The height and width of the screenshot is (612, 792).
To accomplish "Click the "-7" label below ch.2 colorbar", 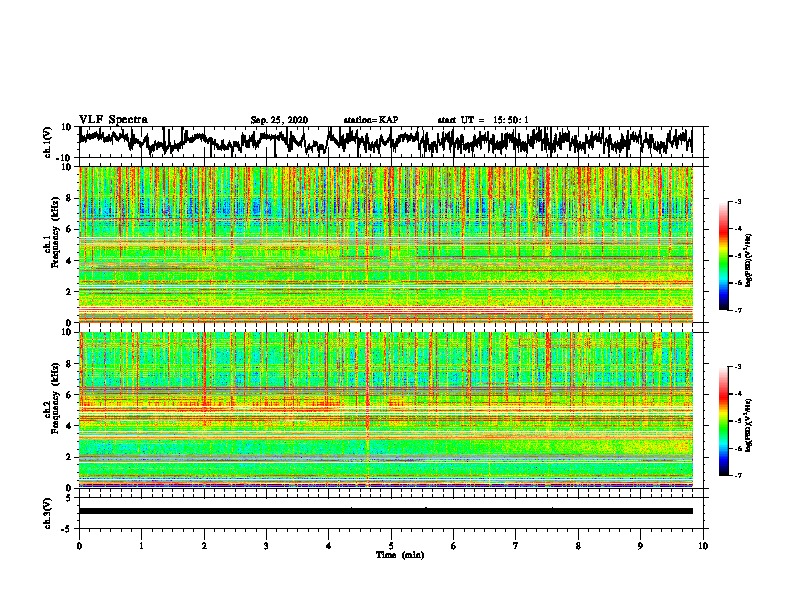I will pyautogui.click(x=737, y=475).
